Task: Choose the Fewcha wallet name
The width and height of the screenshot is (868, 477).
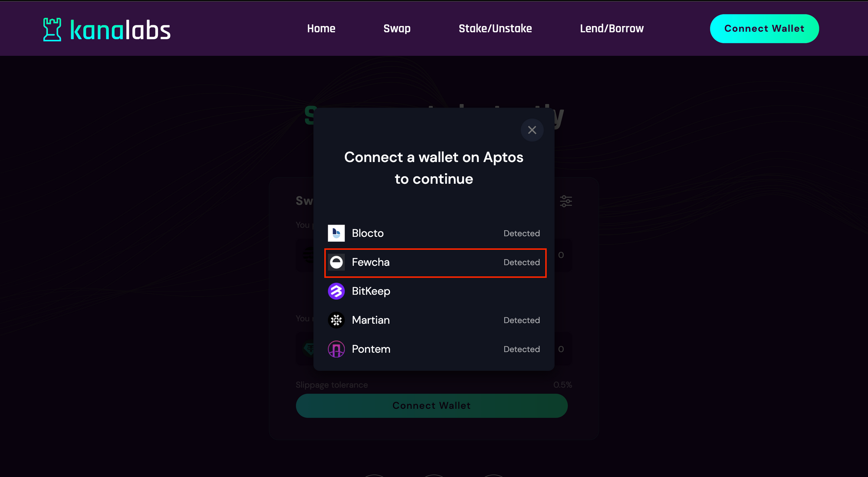Action: pos(371,262)
